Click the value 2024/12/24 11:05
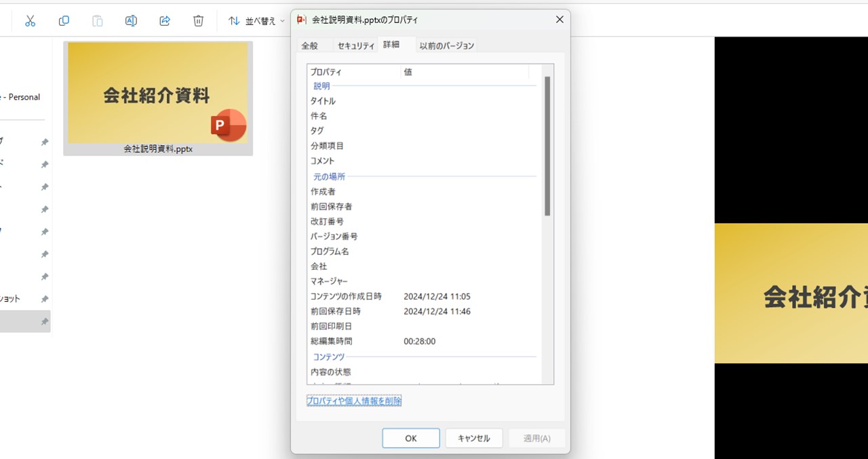This screenshot has height=459, width=868. [x=437, y=296]
